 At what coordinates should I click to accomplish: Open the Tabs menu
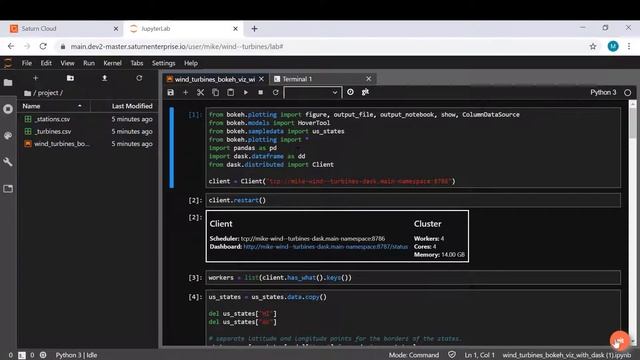click(137, 63)
